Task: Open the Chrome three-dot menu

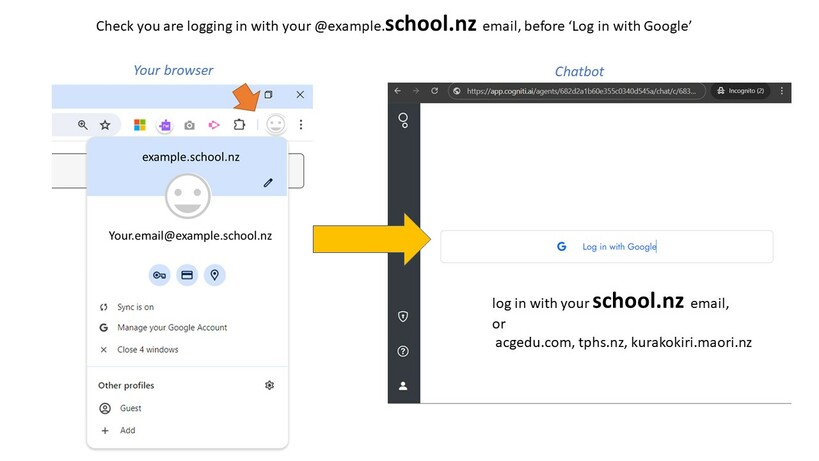Action: [x=301, y=125]
